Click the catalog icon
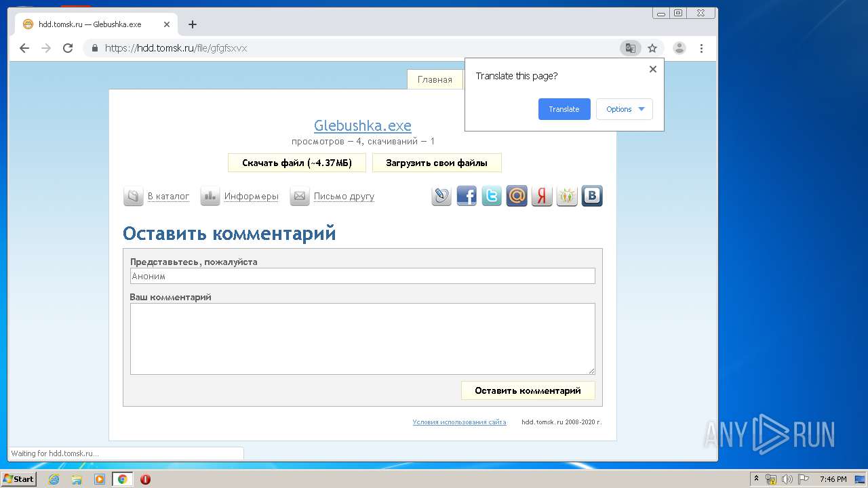868x488 pixels. tap(133, 197)
